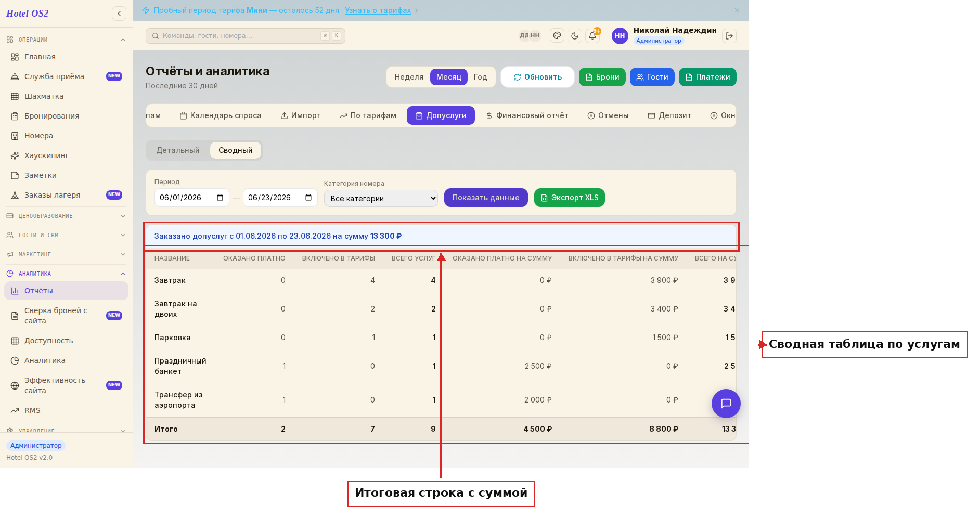Collapse the Аналитика sidebar group

pyautogui.click(x=67, y=274)
